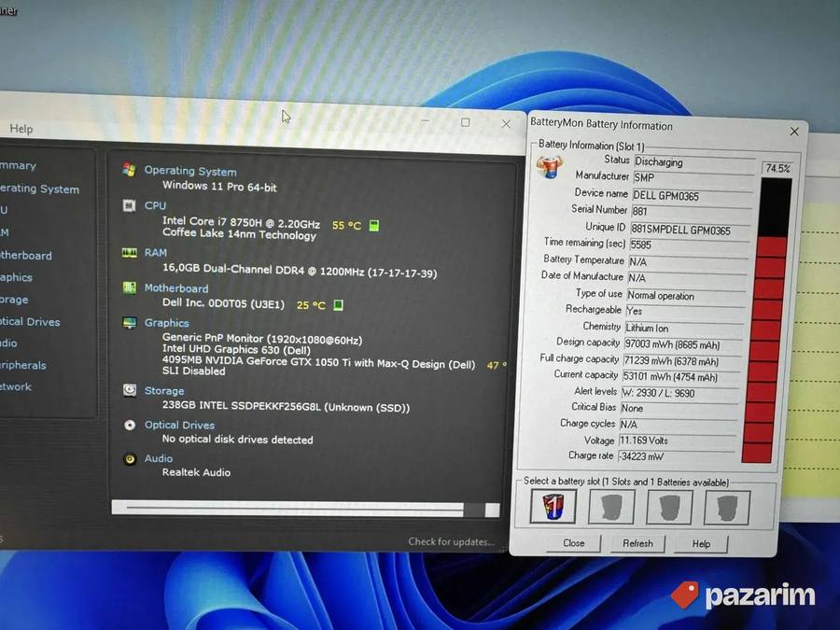Image resolution: width=840 pixels, height=630 pixels.
Task: Click Device name field DELL GPM0365
Action: 693,196
